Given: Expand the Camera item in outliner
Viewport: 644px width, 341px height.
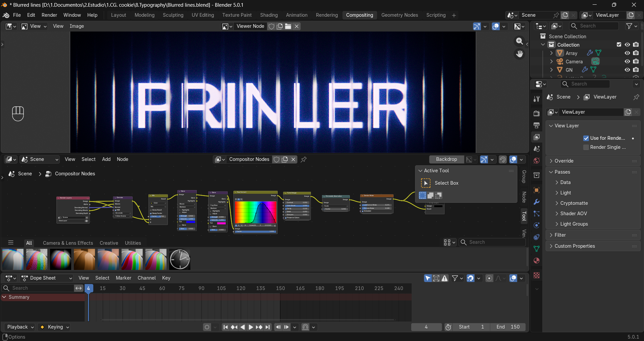Looking at the screenshot, I should point(551,61).
